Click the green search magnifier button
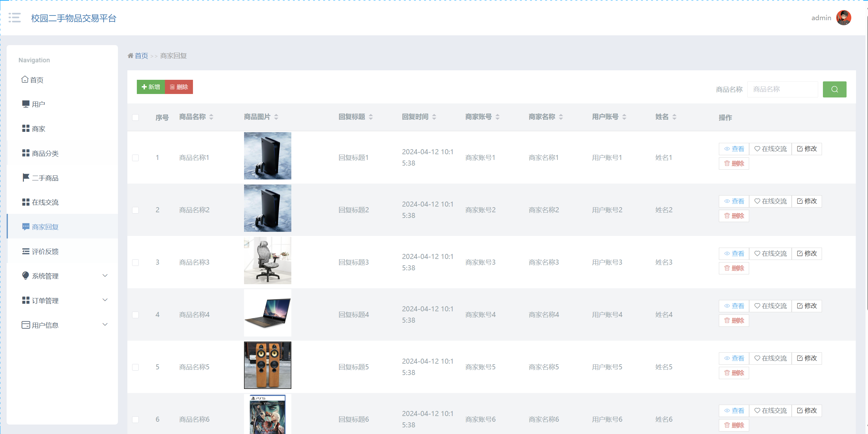Image resolution: width=868 pixels, height=434 pixels. 834,89
